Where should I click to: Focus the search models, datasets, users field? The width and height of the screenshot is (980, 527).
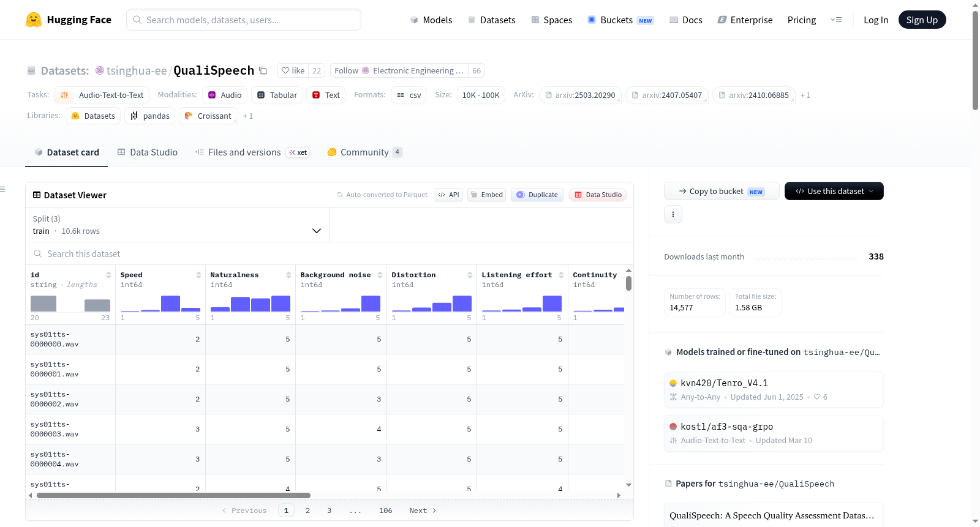(x=244, y=20)
